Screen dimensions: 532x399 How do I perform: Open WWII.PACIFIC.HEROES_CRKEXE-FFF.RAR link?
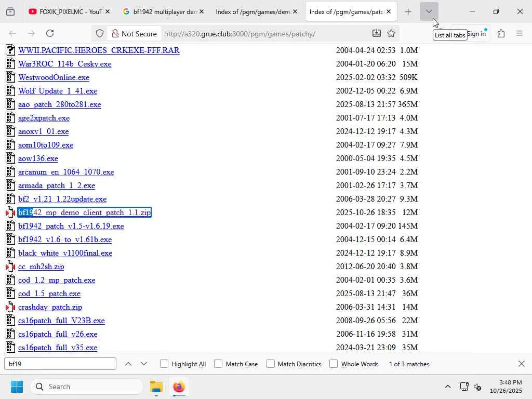pos(99,50)
